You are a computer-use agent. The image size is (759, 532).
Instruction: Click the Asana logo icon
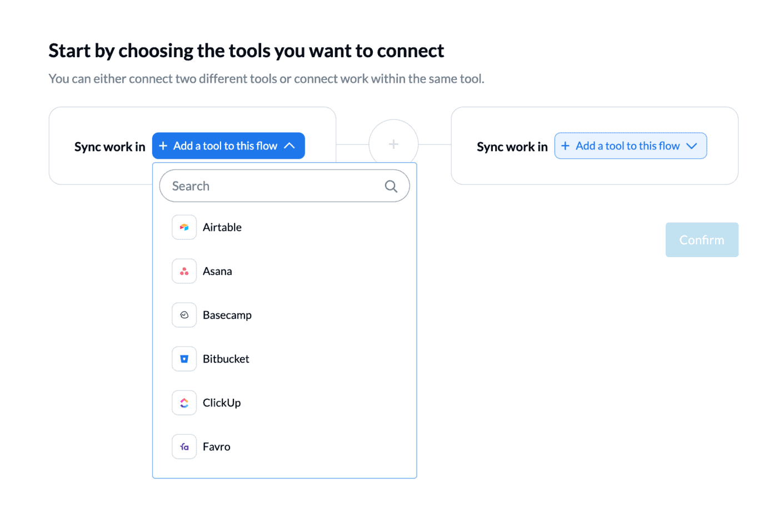tap(184, 271)
